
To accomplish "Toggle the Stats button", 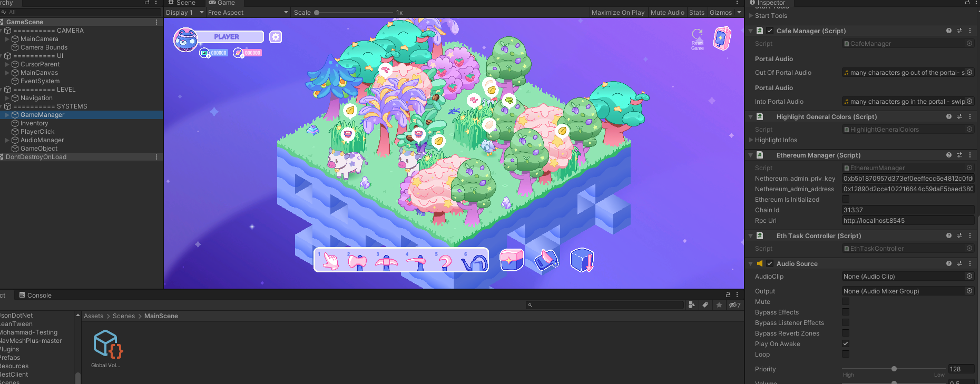I will [x=697, y=13].
